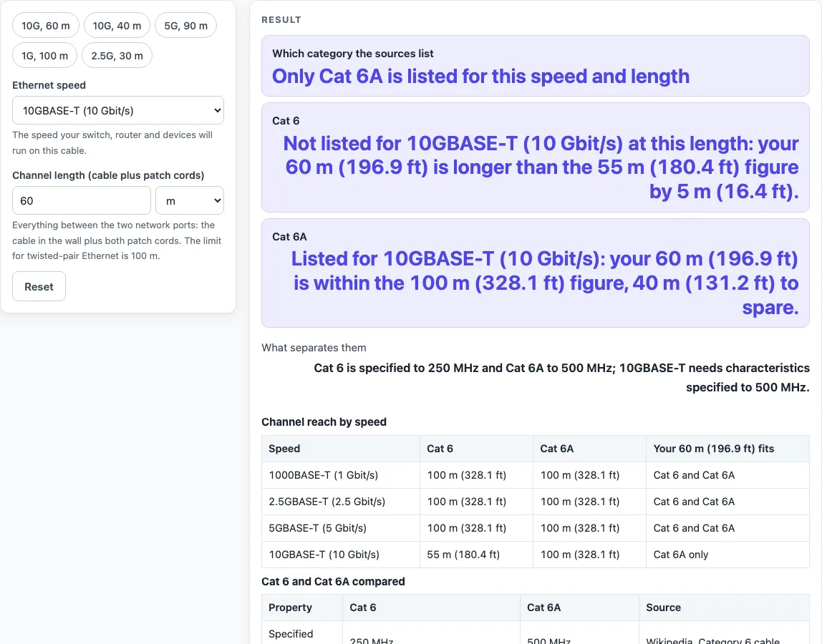Open the Ethernet speed dropdown
Screen dimensions: 822x644
(x=118, y=111)
